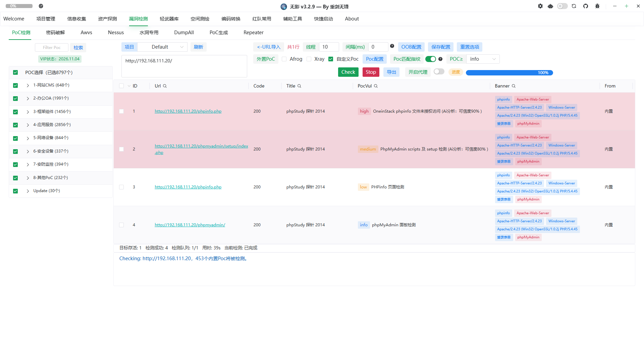Click the Filter Poc input field
This screenshot has width=644, height=346.
coord(52,48)
